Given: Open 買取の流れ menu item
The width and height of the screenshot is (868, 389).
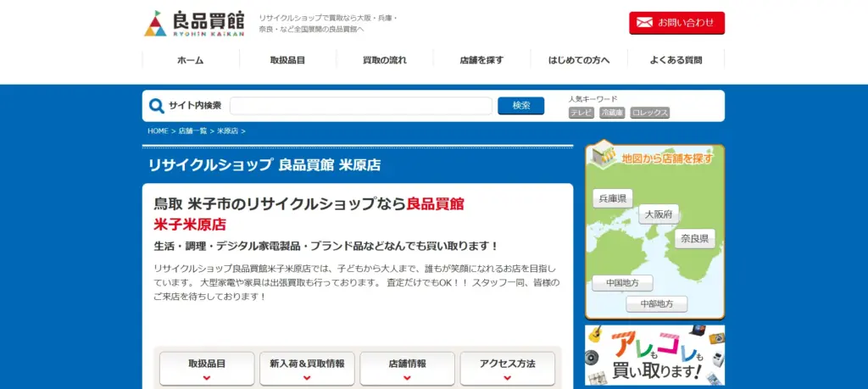Looking at the screenshot, I should point(385,60).
